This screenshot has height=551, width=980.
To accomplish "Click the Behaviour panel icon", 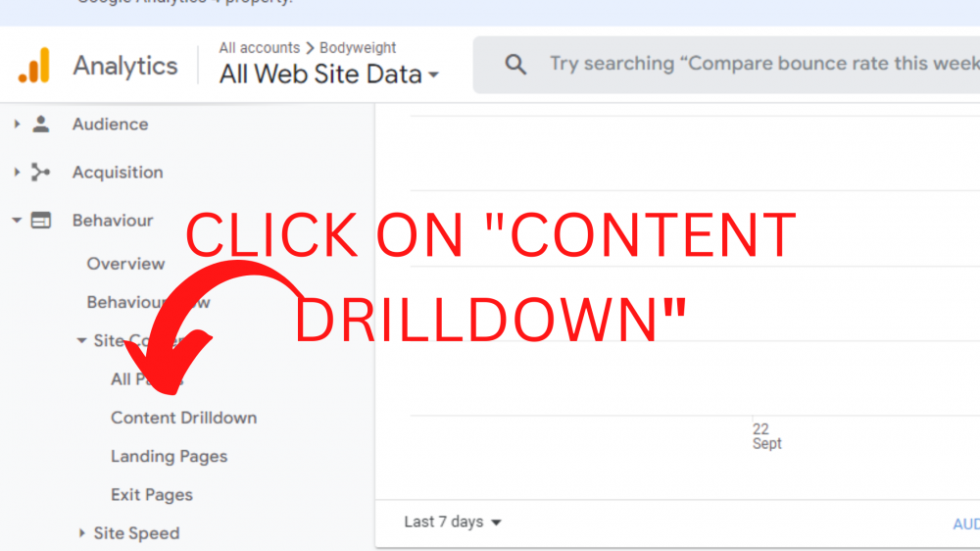I will [x=40, y=221].
